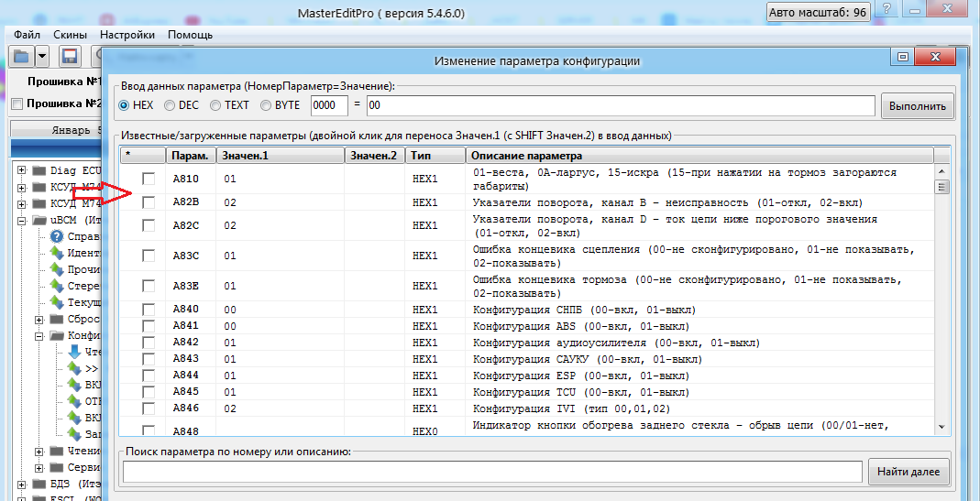The width and height of the screenshot is (980, 501).
Task: Collapse the uBCM tree node
Action: 22,220
